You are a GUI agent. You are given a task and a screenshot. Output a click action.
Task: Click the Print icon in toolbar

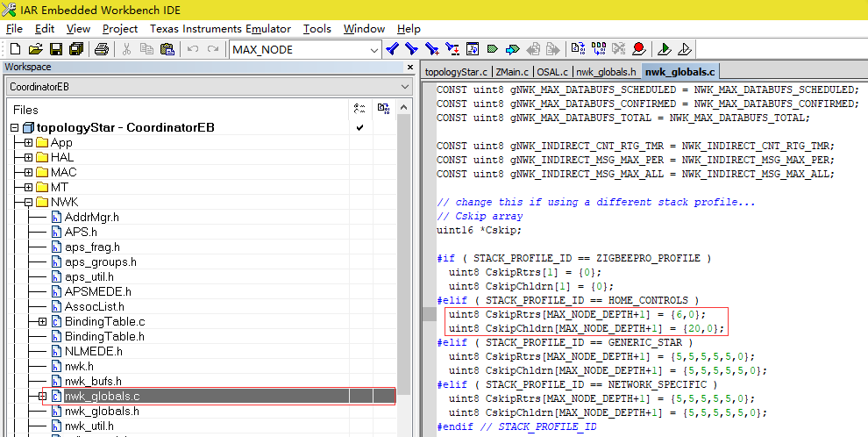[101, 49]
